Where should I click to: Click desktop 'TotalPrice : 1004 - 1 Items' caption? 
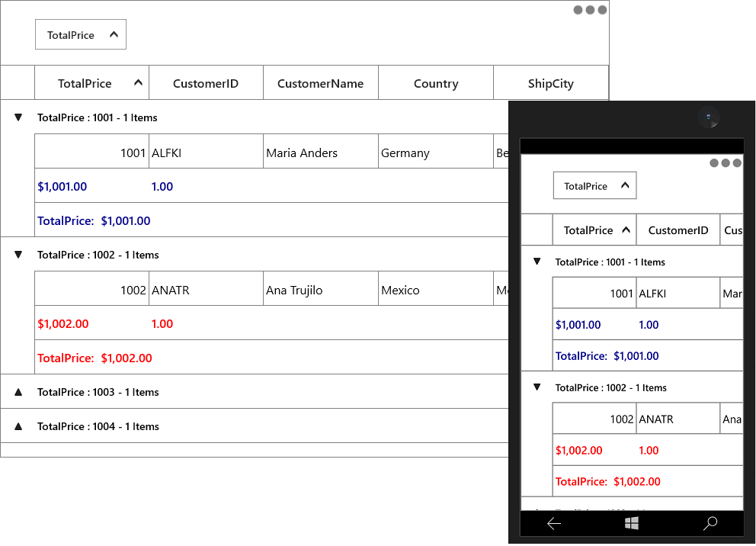[x=98, y=426]
